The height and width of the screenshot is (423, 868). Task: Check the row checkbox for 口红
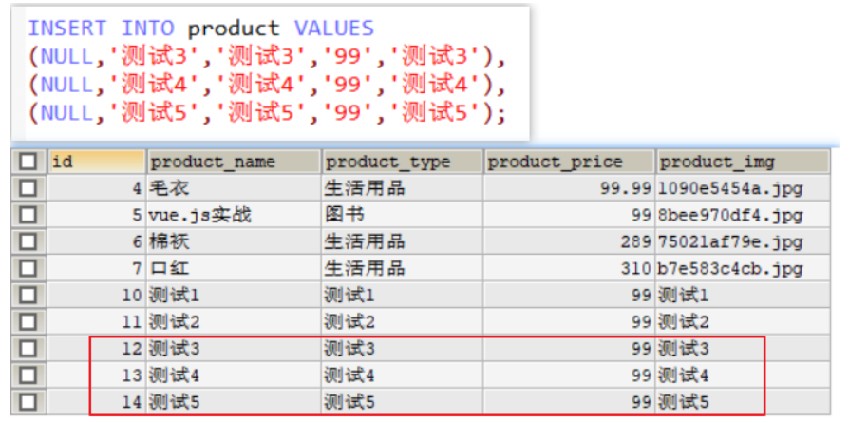tap(28, 268)
